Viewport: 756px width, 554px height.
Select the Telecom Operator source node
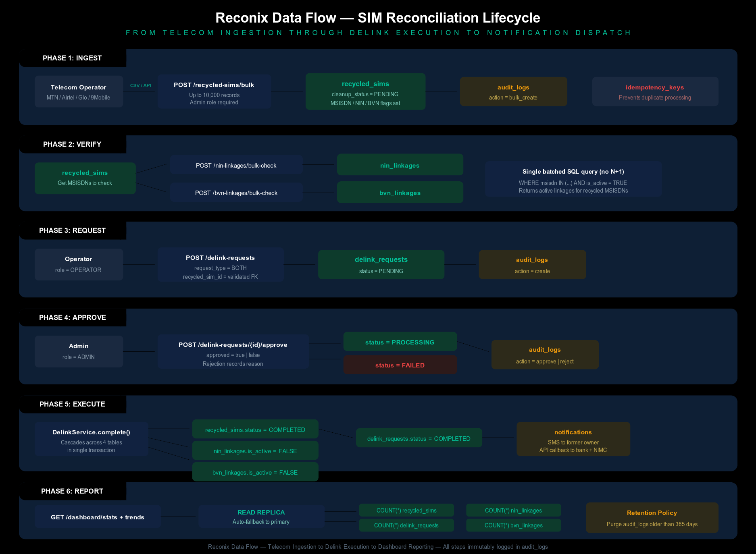[79, 91]
